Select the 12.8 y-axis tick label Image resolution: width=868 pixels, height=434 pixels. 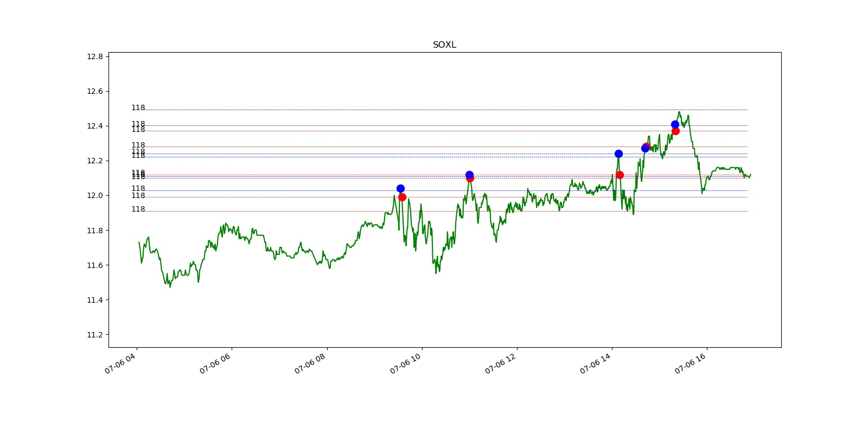(95, 56)
